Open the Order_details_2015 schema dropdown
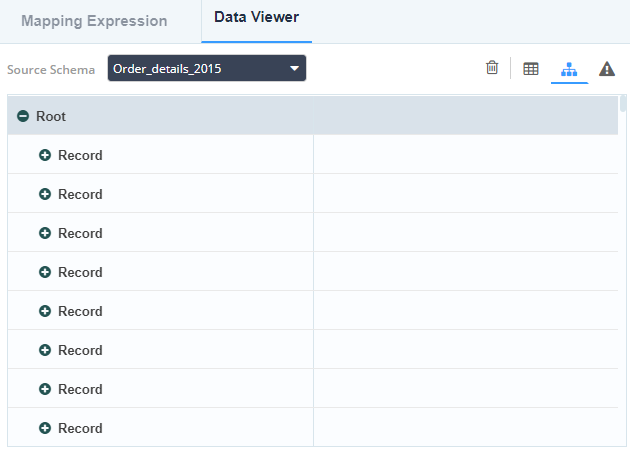630x457 pixels. click(207, 68)
